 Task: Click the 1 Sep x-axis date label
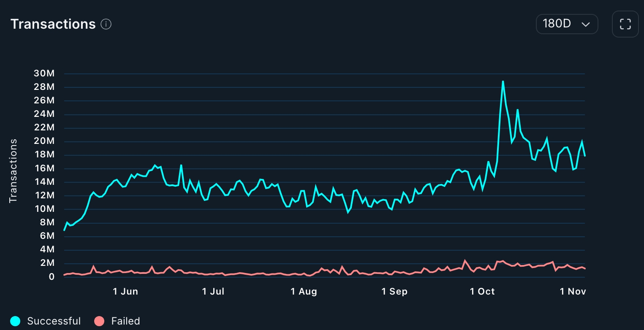[394, 292]
